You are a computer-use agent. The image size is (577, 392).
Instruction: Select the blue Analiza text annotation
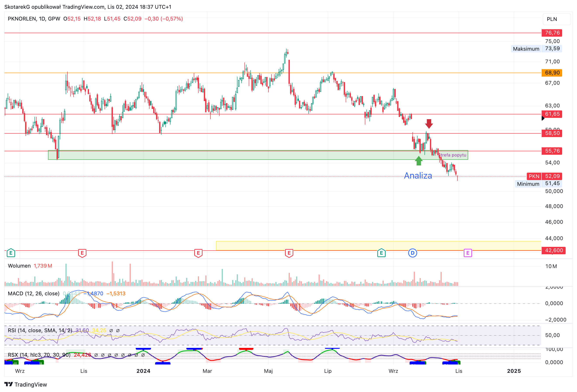point(418,175)
